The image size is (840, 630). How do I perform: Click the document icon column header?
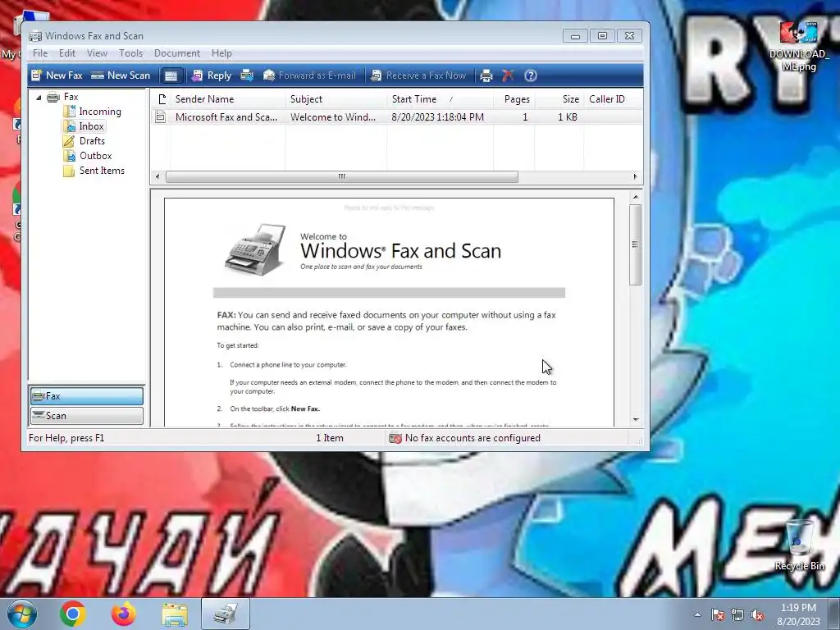pos(162,99)
